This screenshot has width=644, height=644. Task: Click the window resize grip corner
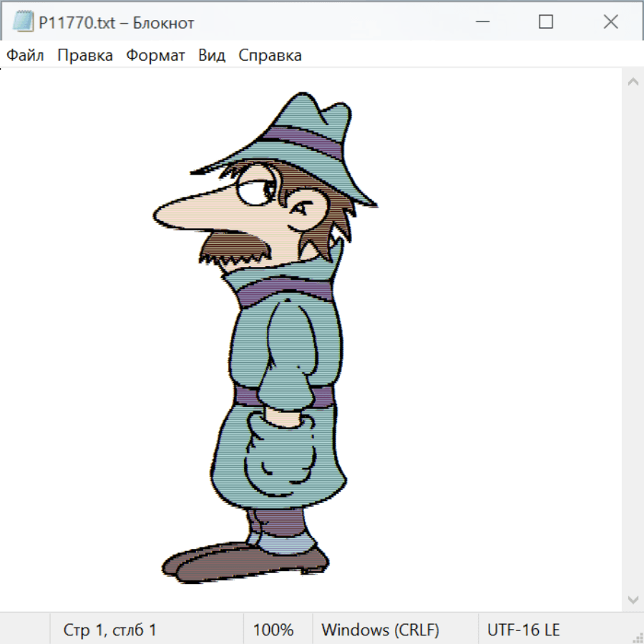[x=638, y=638]
